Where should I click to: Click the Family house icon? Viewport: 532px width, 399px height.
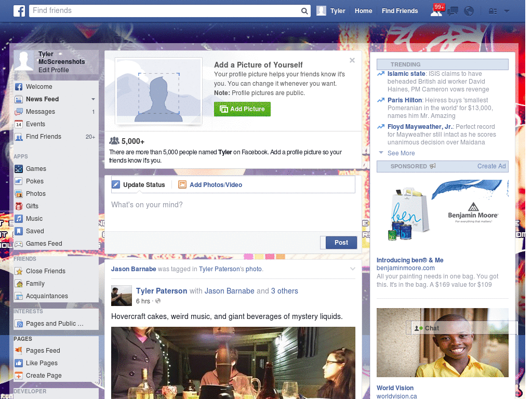click(19, 284)
